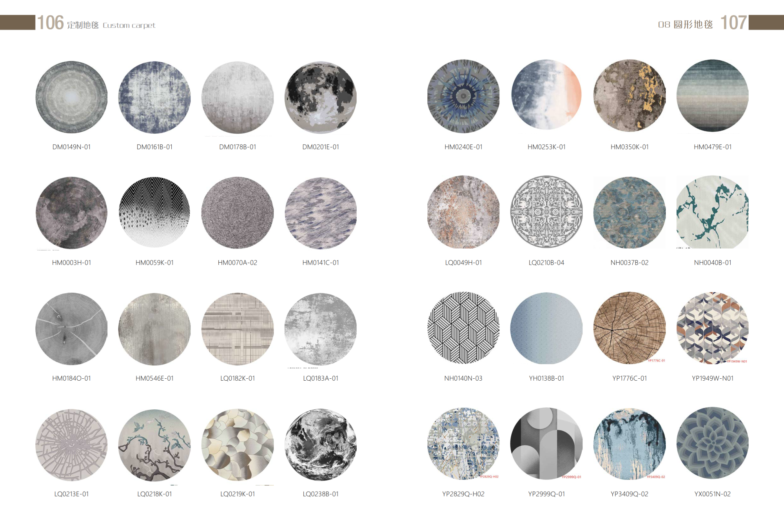The width and height of the screenshot is (784, 532).
Task: Click the HM0253K-01 product code
Action: [x=546, y=147]
